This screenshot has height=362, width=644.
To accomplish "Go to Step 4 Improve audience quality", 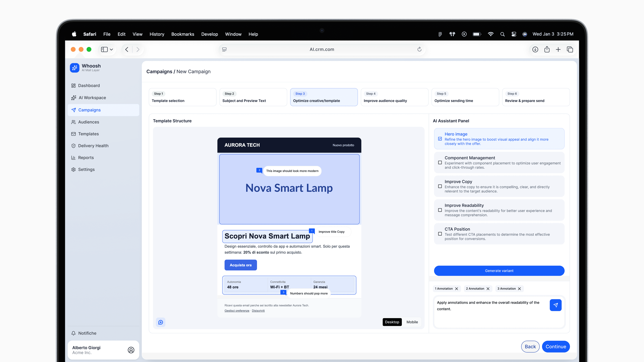I will point(395,97).
